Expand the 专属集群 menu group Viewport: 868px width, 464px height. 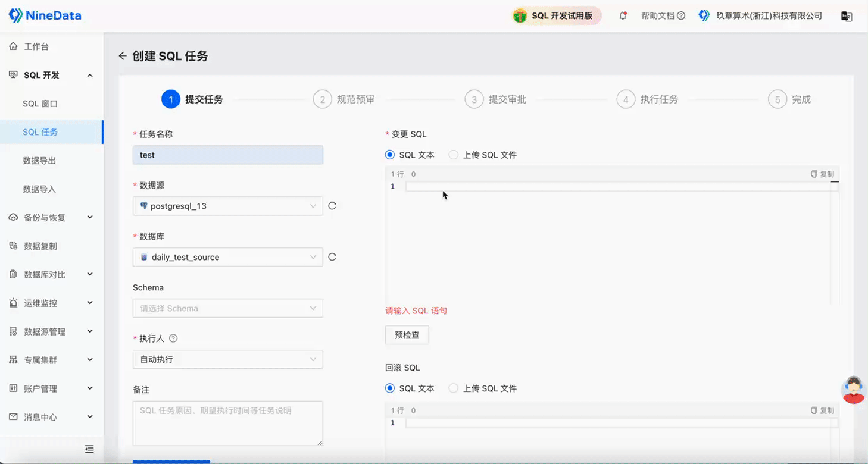(90, 360)
